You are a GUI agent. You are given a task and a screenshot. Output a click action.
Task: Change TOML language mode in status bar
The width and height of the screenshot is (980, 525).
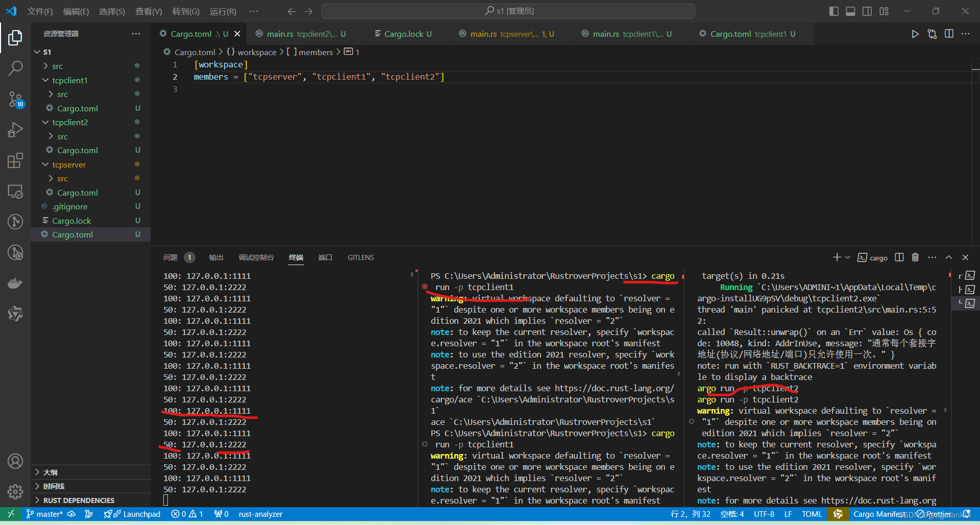point(812,514)
